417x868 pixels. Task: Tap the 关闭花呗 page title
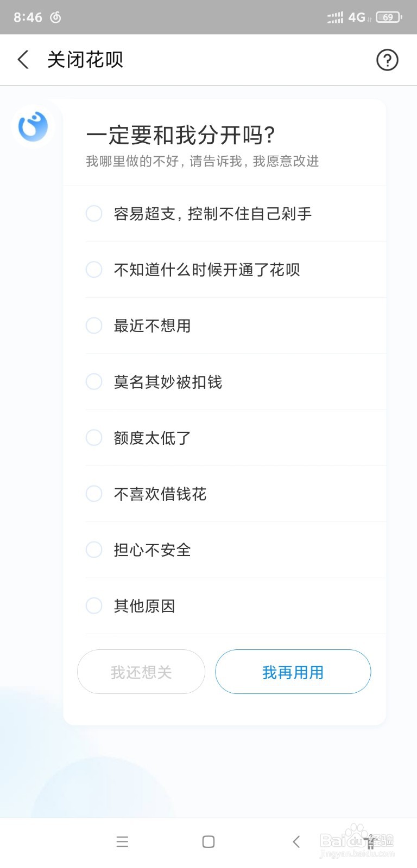click(85, 60)
